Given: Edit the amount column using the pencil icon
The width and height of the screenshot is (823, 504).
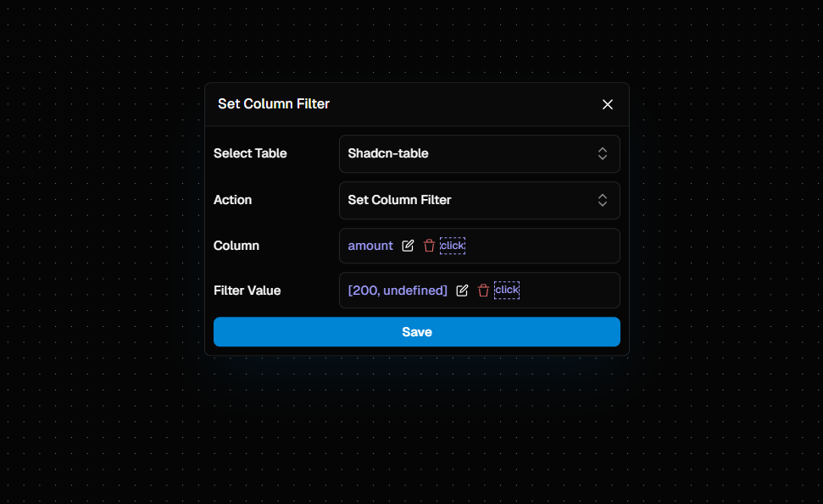Looking at the screenshot, I should (408, 246).
